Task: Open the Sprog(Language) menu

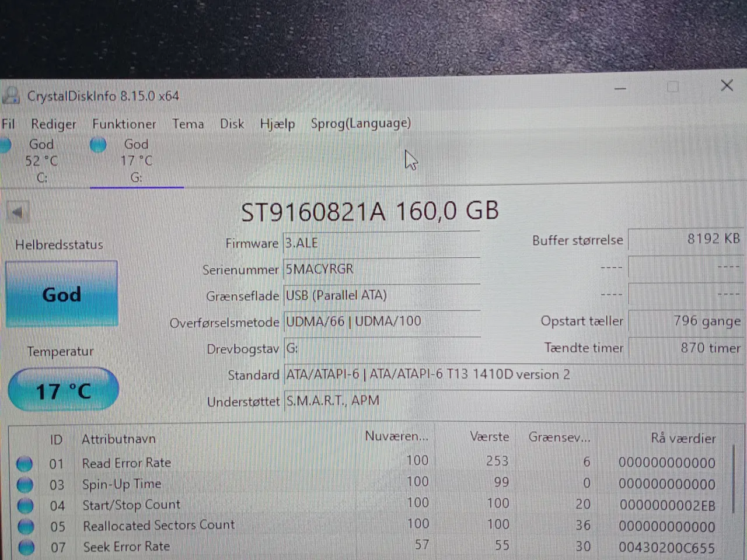Action: coord(361,123)
